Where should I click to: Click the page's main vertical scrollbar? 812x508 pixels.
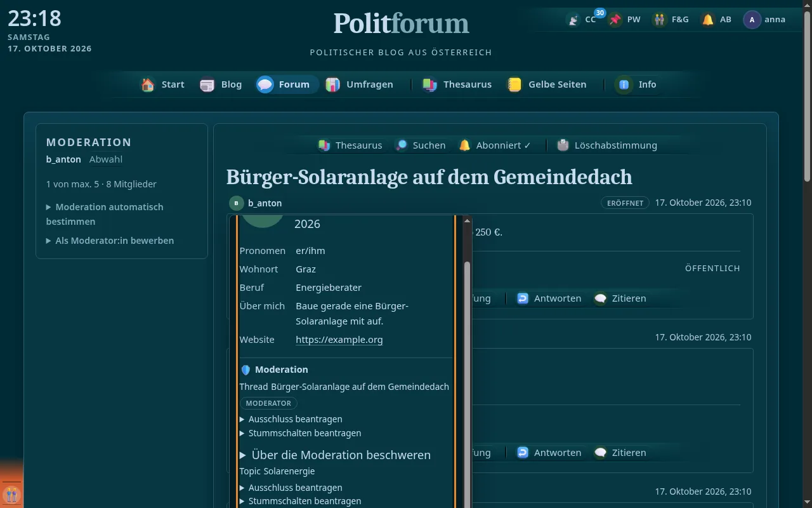point(808,95)
